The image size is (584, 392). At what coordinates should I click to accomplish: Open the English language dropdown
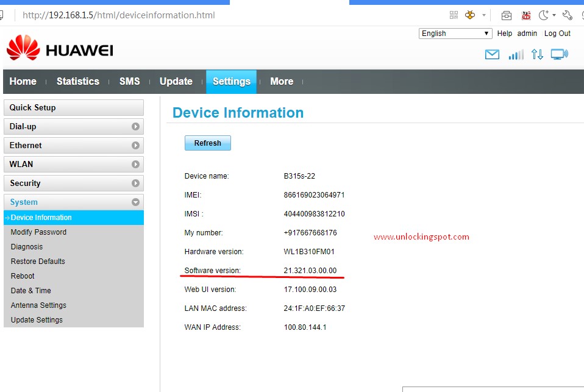click(x=455, y=33)
